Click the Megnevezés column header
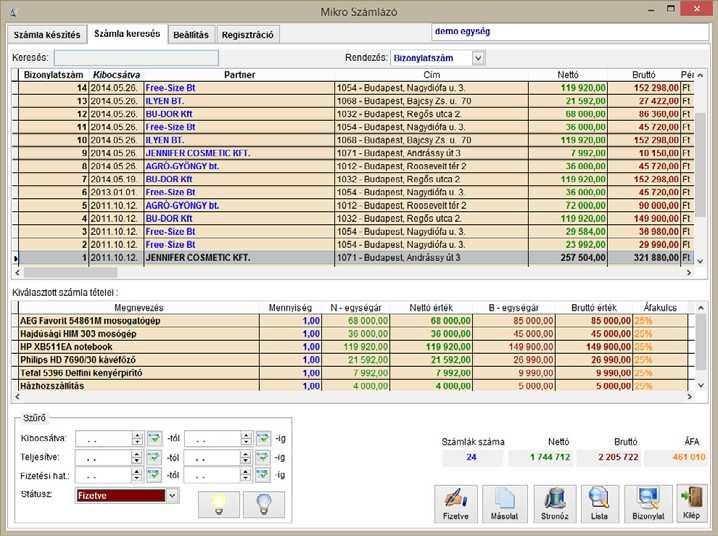718x536 pixels. [139, 308]
